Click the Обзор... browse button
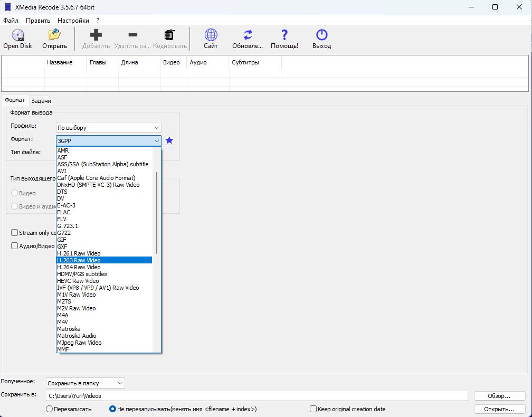 pos(499,396)
